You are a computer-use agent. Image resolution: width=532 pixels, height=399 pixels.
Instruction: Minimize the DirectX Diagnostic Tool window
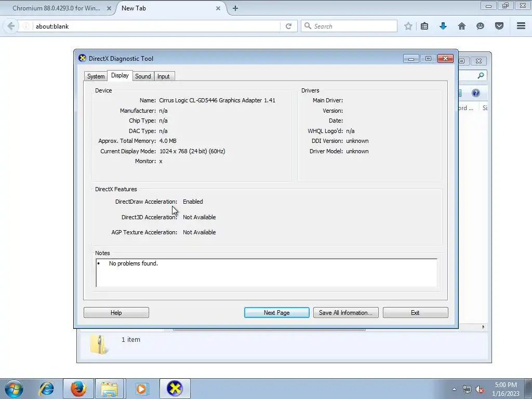point(411,59)
